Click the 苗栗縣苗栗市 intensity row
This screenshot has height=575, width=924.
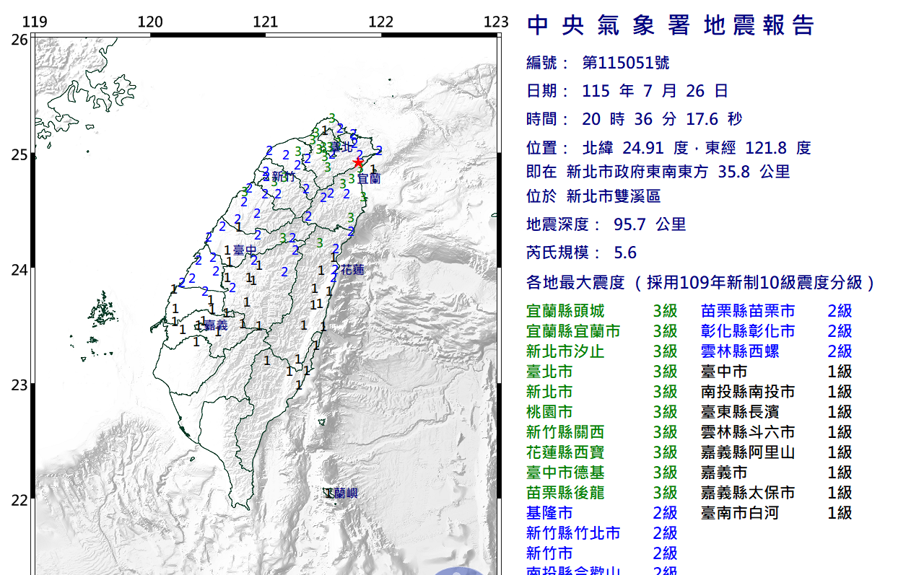click(x=777, y=311)
